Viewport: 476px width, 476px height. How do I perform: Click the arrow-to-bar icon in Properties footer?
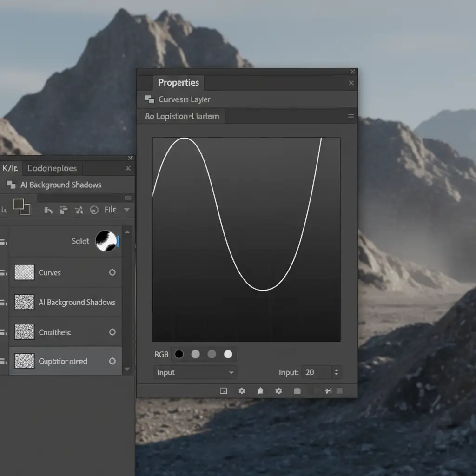[328, 391]
